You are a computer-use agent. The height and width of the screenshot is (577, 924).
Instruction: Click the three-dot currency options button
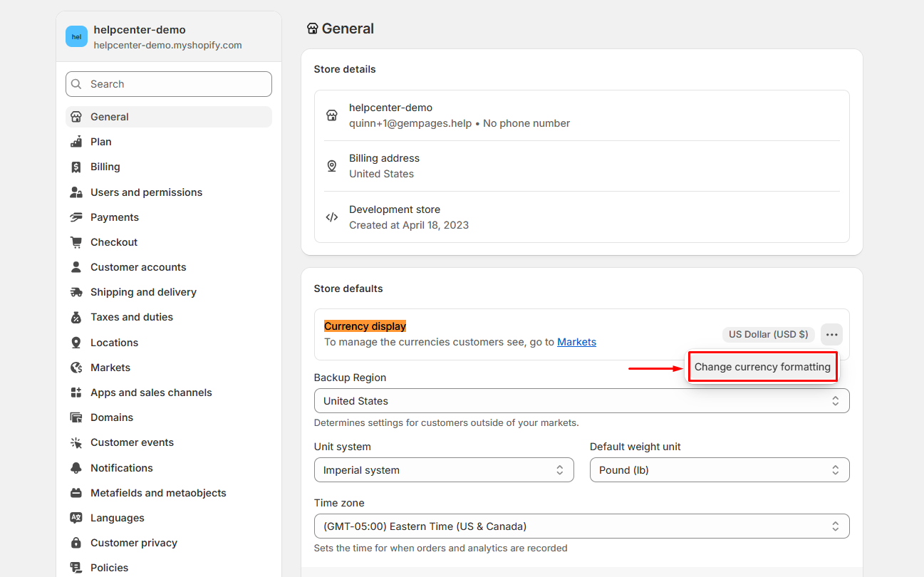(x=831, y=334)
